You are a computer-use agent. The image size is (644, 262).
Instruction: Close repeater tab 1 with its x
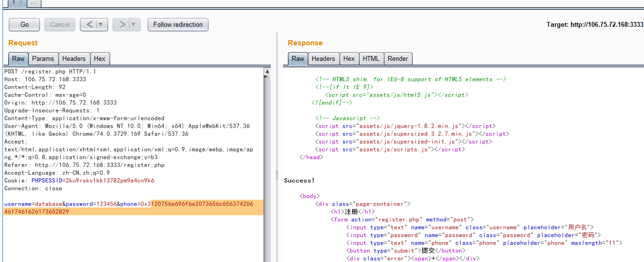(20, 2)
